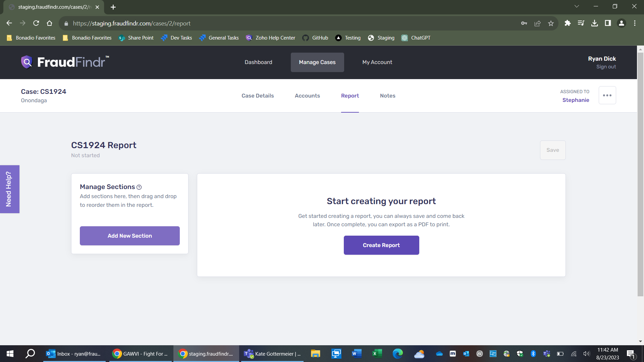This screenshot has height=362, width=644.
Task: Bookmark page with the star icon
Action: (x=551, y=23)
